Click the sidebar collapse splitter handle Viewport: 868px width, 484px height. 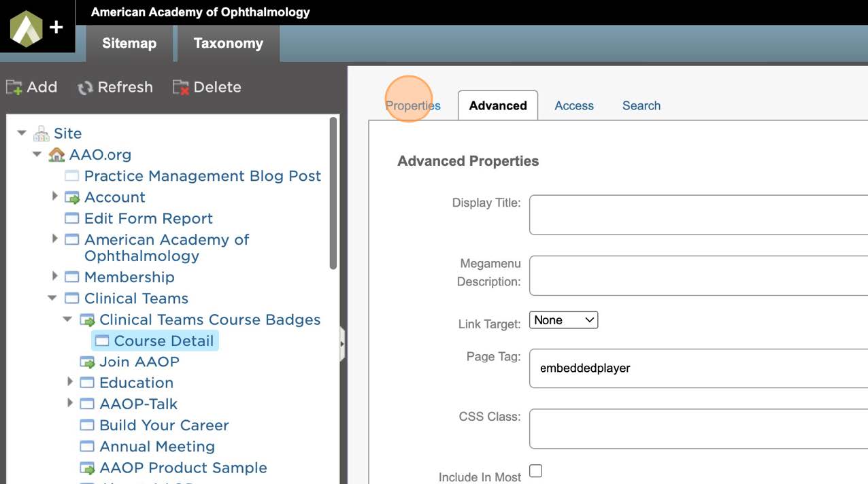pos(342,345)
